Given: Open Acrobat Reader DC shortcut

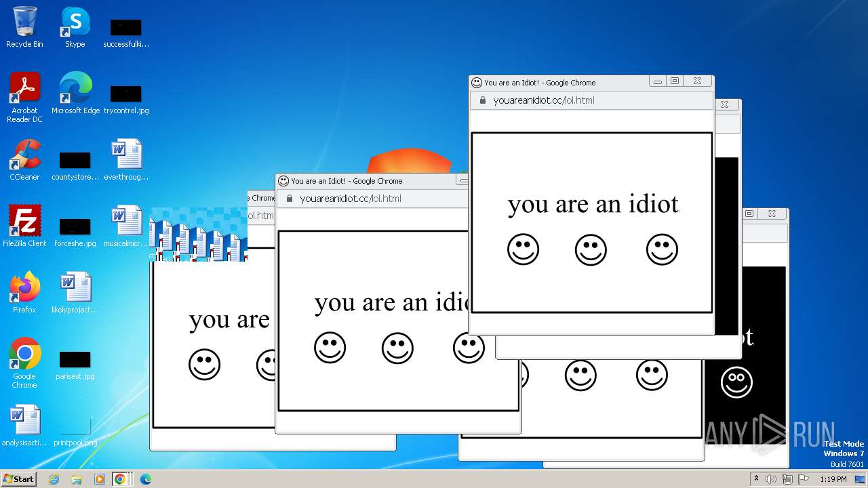Looking at the screenshot, I should 24,98.
